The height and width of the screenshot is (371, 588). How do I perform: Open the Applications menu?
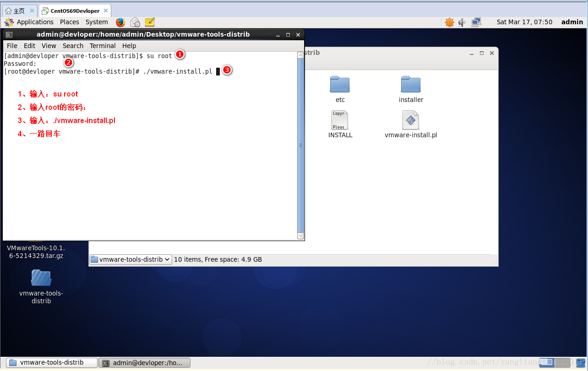click(29, 22)
